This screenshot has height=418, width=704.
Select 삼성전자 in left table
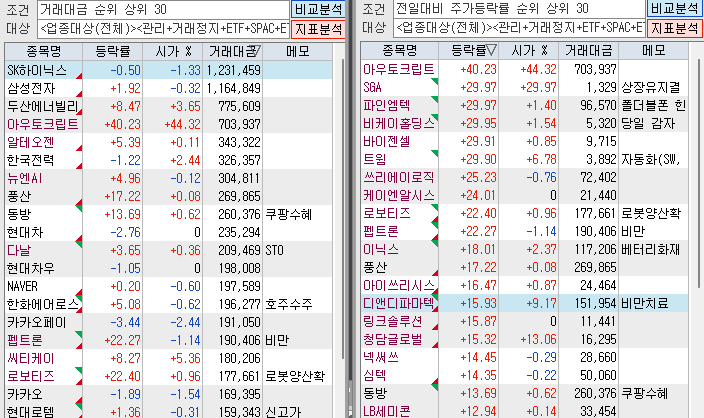[x=31, y=88]
